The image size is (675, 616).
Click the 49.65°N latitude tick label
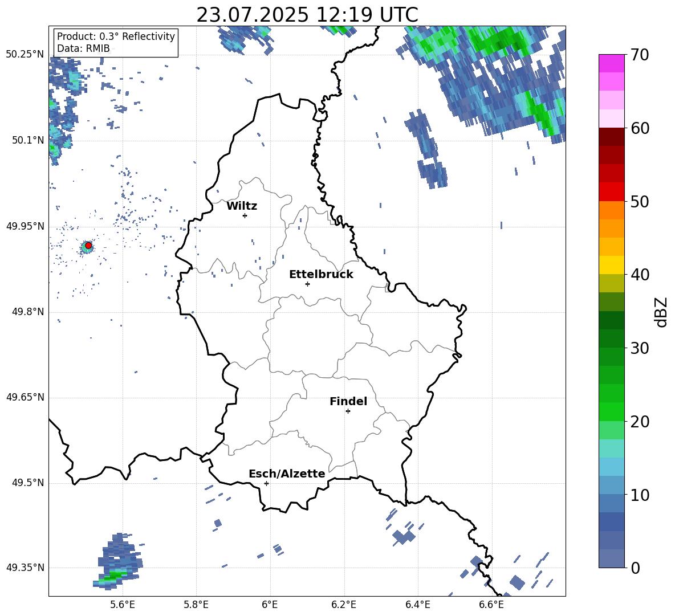[x=25, y=397]
